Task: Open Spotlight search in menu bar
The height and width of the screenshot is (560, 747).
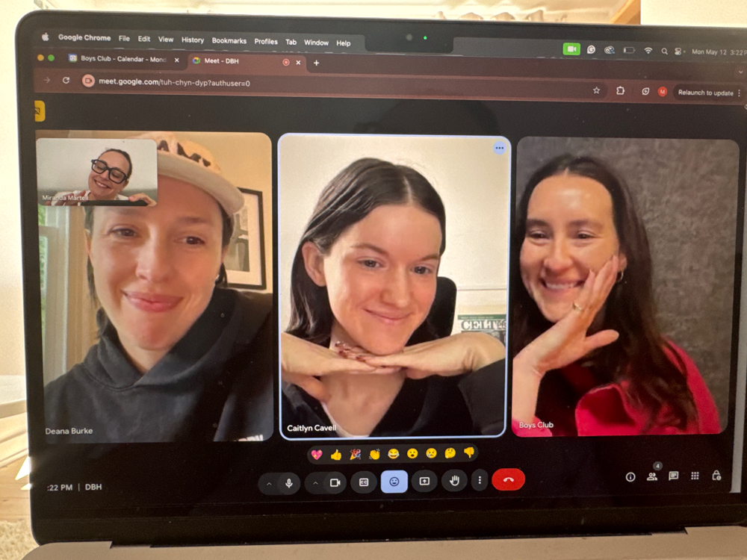Action: point(664,51)
